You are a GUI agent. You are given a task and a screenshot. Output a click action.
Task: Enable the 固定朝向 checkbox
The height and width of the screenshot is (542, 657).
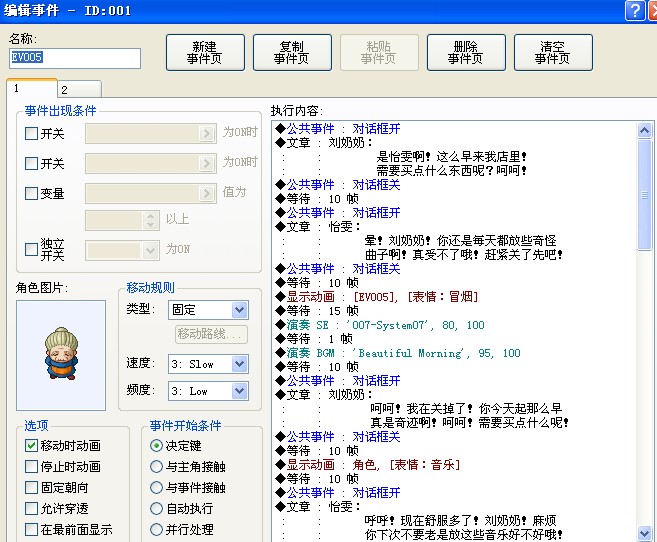(31, 487)
